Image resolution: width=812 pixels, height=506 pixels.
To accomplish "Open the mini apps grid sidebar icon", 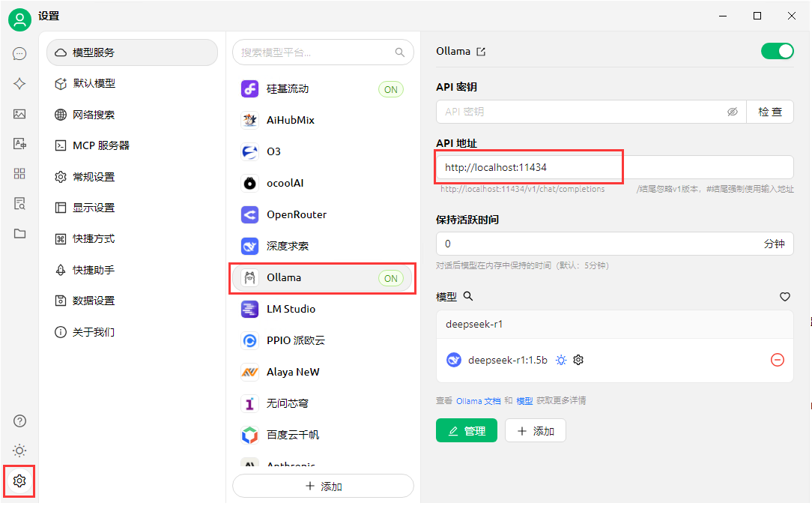I will tap(19, 174).
